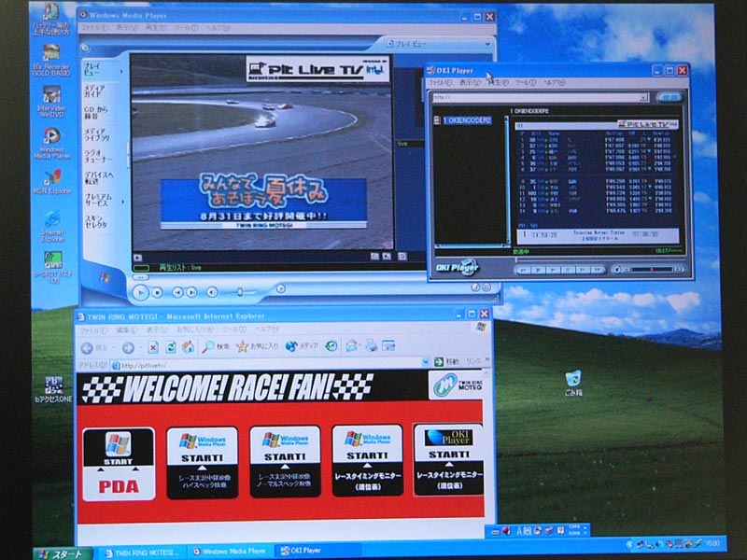This screenshot has height=560, width=747.
Task: Click the 移動 Go button in IE
Action: 446,362
